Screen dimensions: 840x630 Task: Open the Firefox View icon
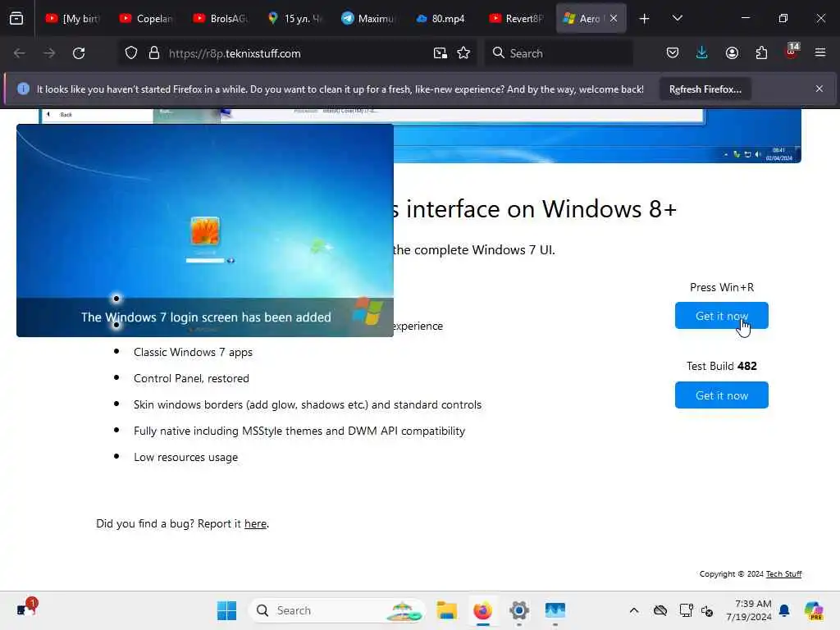16,18
